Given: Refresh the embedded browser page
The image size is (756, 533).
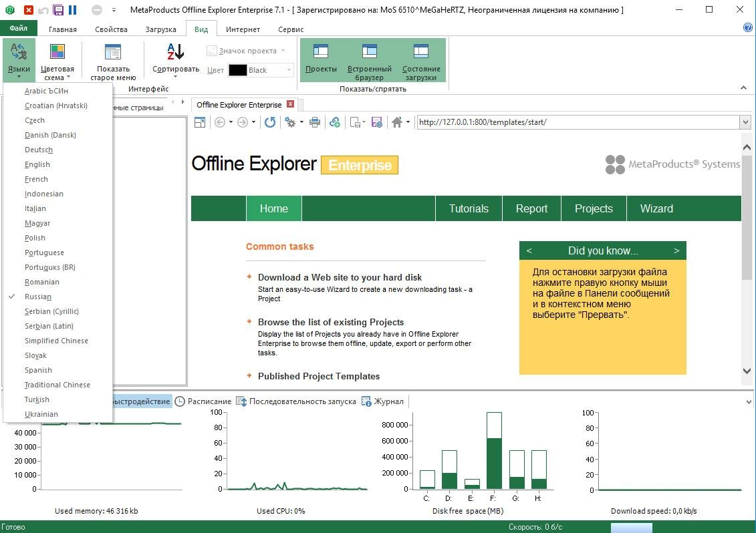Looking at the screenshot, I should click(270, 122).
